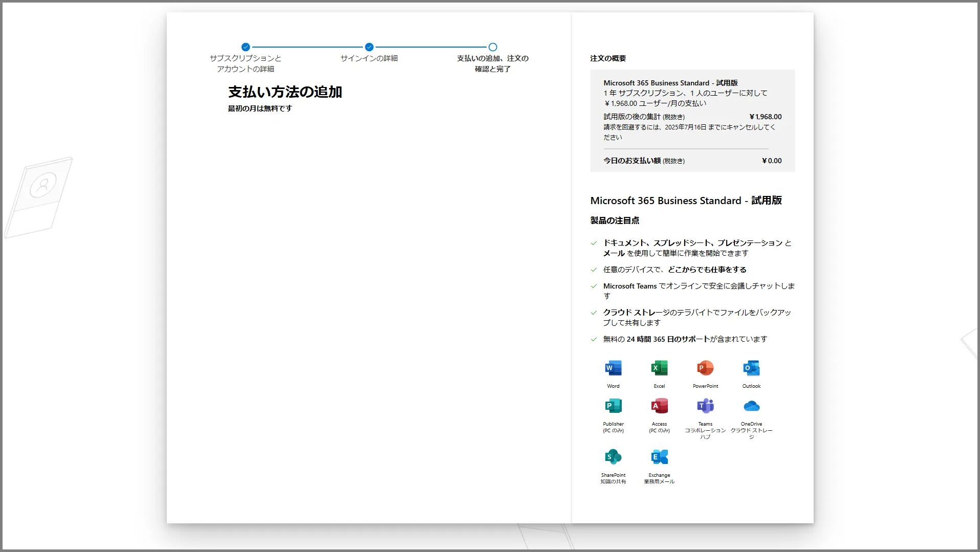
Task: Click the 製品の注目点 heading
Action: (x=615, y=220)
